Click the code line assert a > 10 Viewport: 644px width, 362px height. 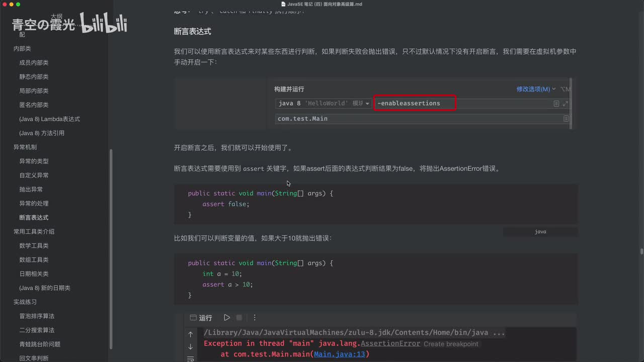[227, 285]
